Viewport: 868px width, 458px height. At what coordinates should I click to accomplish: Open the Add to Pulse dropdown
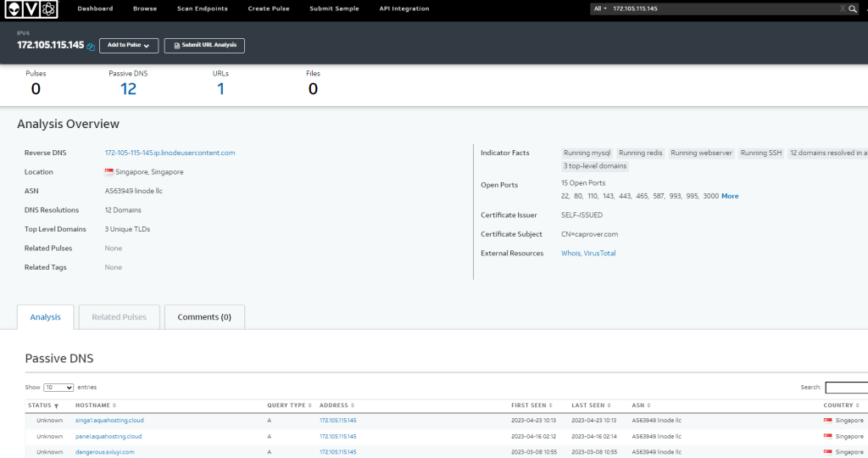(129, 45)
